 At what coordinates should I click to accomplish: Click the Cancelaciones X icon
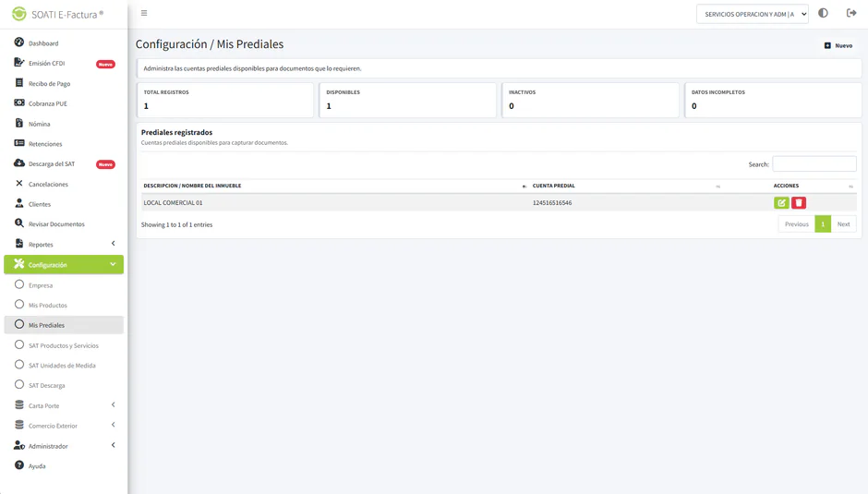click(19, 184)
